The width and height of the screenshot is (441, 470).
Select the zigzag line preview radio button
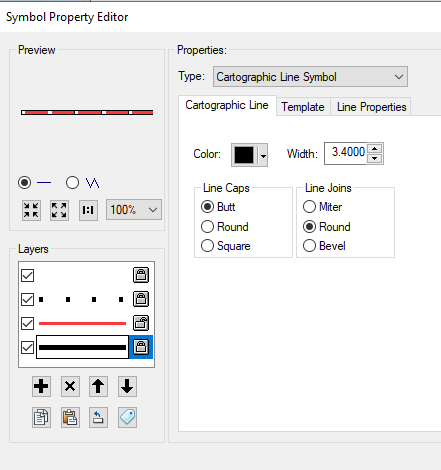click(x=72, y=182)
